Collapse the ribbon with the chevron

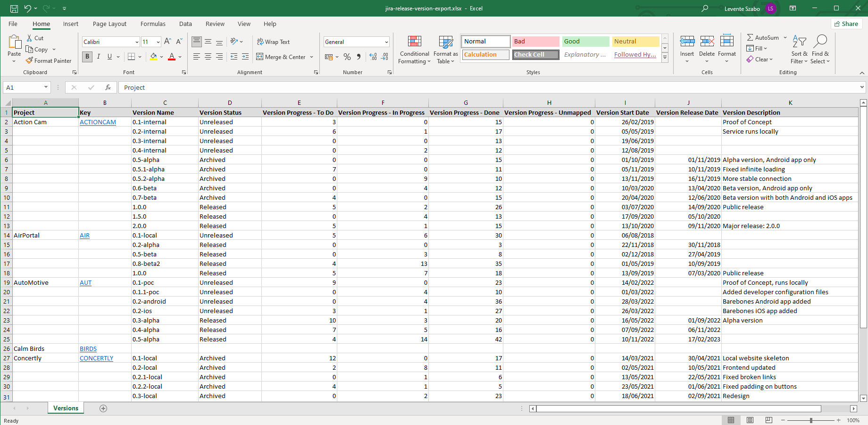862,73
